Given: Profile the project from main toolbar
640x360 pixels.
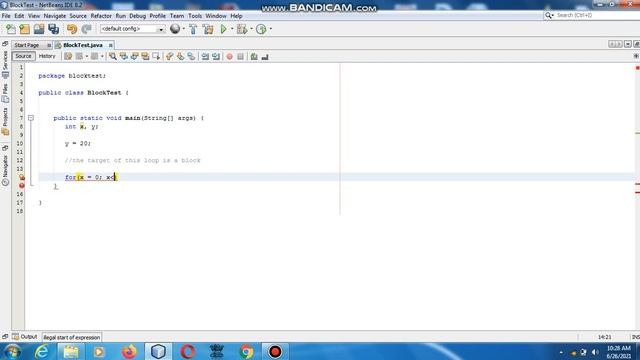Looking at the screenshot, I should pos(261,29).
